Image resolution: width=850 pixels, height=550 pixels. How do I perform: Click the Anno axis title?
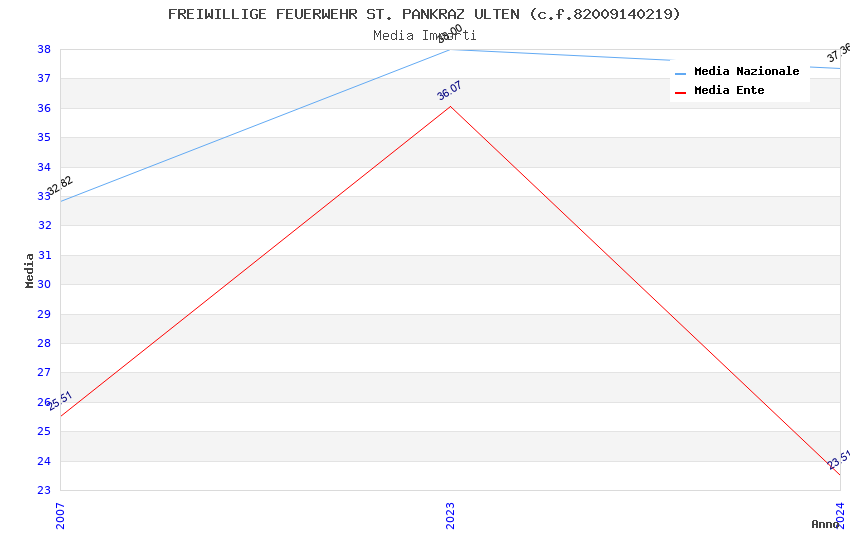point(825,524)
